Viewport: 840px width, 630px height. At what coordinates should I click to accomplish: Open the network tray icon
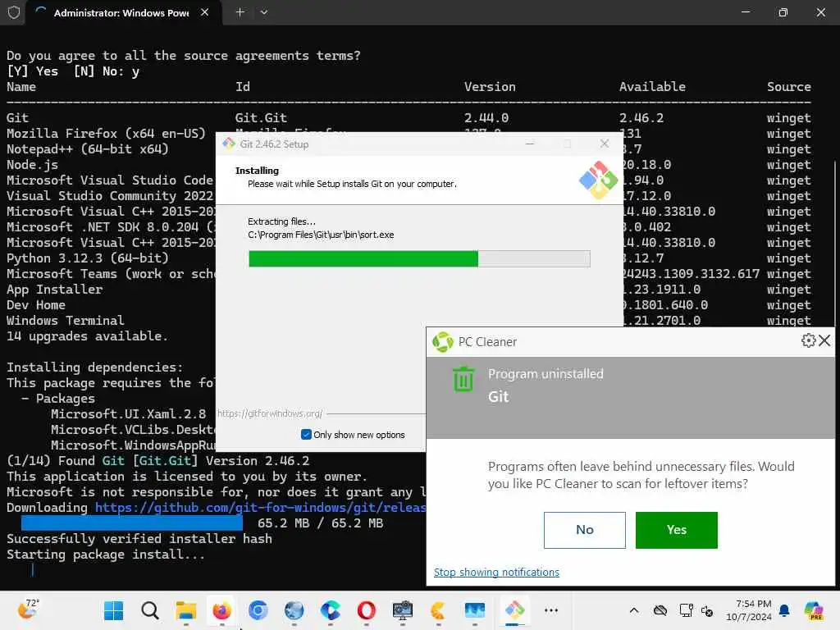pyautogui.click(x=686, y=610)
